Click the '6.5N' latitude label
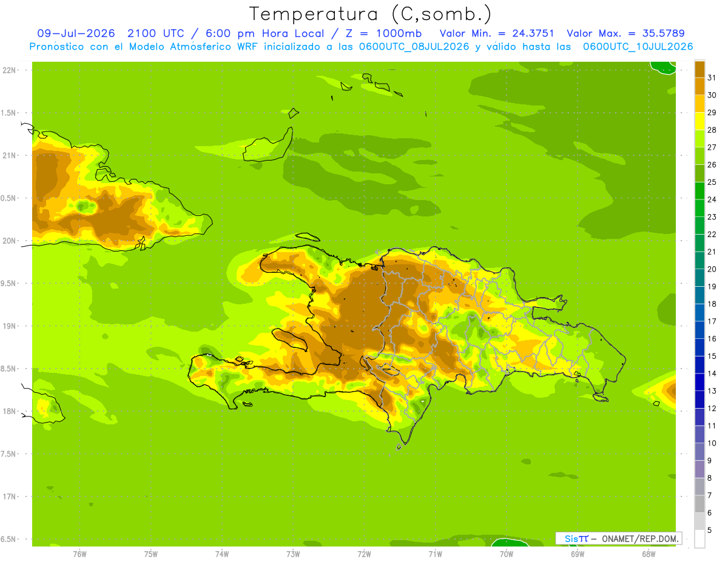Viewport: 728px width, 562px height. tap(9, 539)
